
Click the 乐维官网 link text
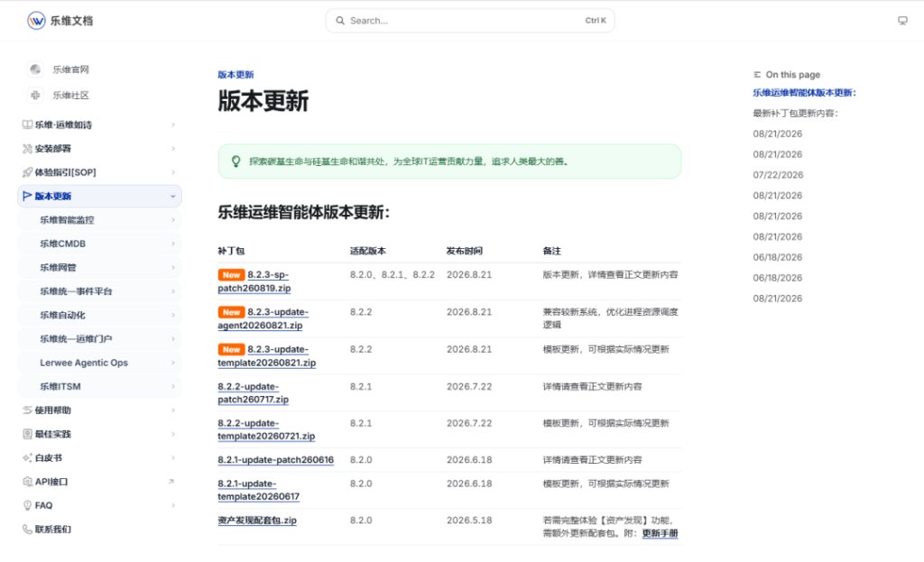70,69
